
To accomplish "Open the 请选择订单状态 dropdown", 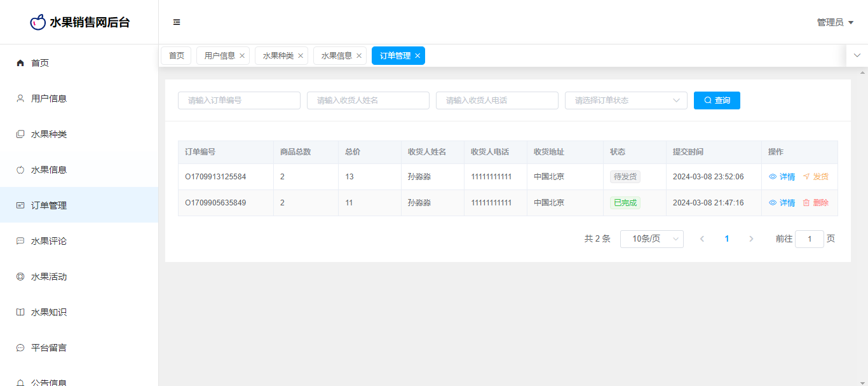I will click(625, 100).
